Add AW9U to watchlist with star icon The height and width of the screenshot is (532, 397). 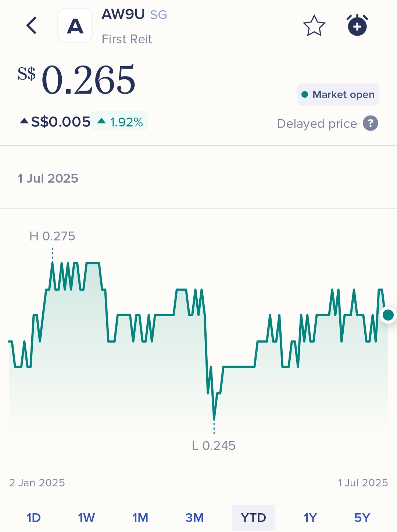click(314, 26)
